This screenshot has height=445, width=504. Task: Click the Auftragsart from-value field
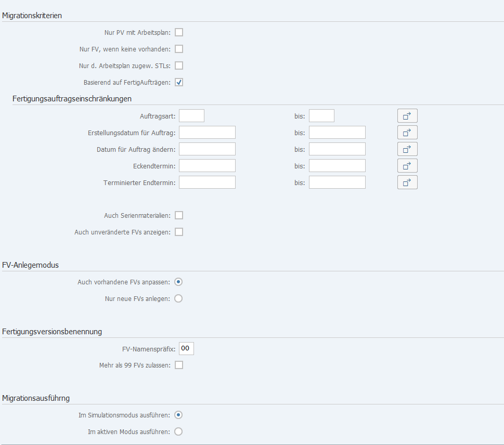click(191, 115)
